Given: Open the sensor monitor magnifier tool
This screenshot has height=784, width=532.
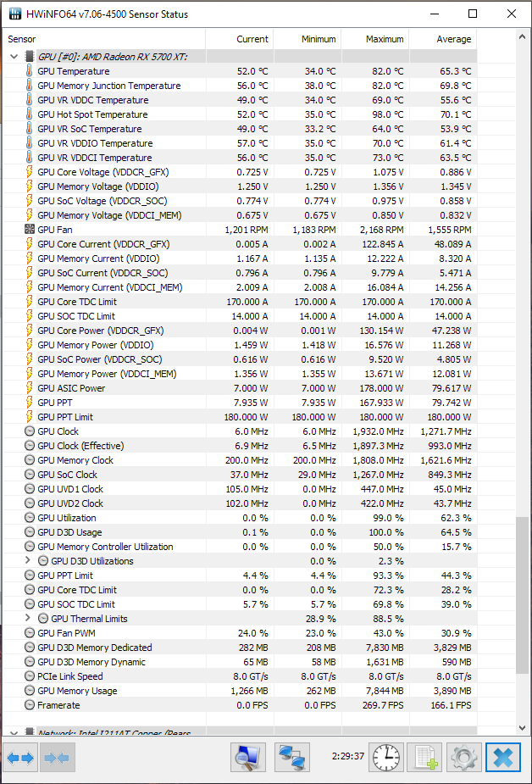Looking at the screenshot, I should click(x=248, y=758).
